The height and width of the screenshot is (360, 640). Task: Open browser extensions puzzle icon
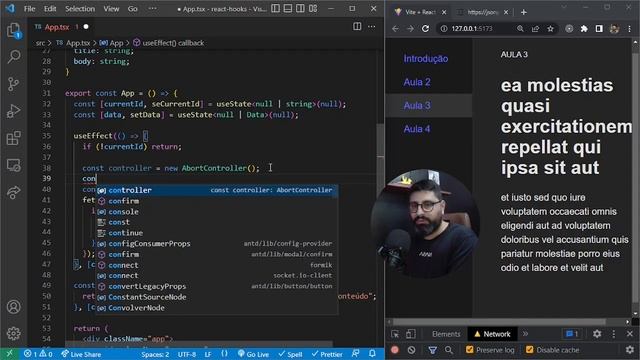(x=584, y=29)
